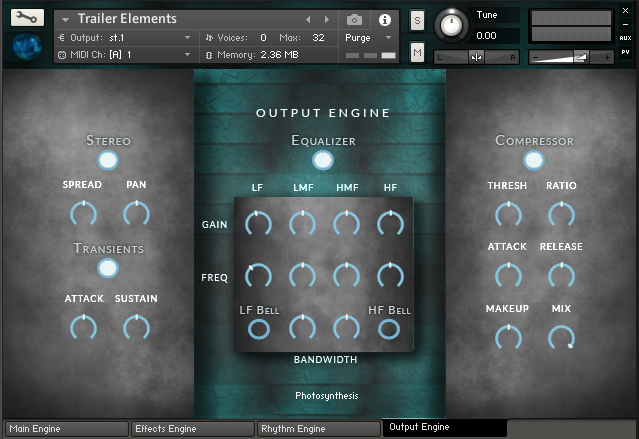This screenshot has width=639, height=439.
Task: Toggle the PV button
Action: coord(625,52)
